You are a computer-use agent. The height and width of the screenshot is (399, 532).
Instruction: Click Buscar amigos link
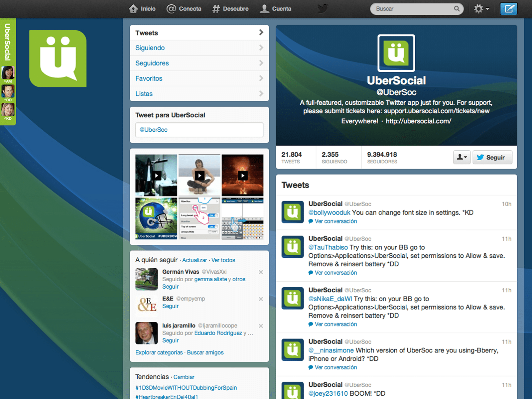205,352
